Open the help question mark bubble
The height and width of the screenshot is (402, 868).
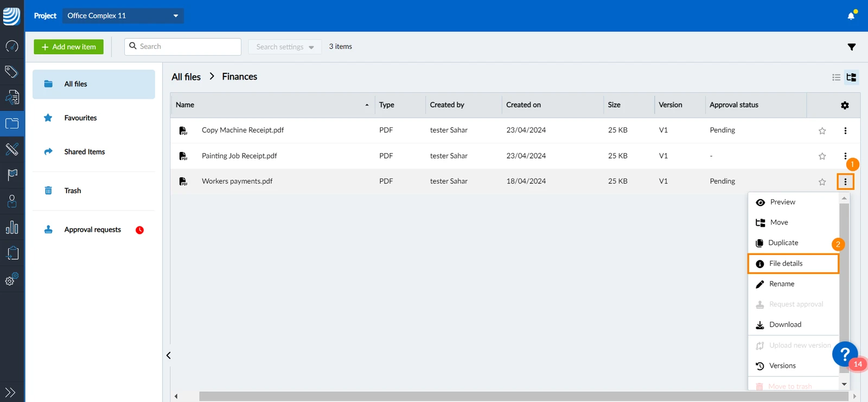click(845, 354)
